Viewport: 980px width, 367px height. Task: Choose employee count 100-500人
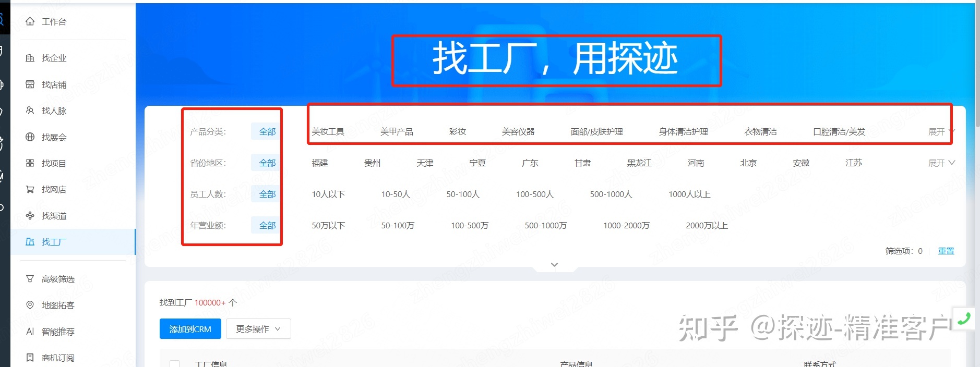535,194
